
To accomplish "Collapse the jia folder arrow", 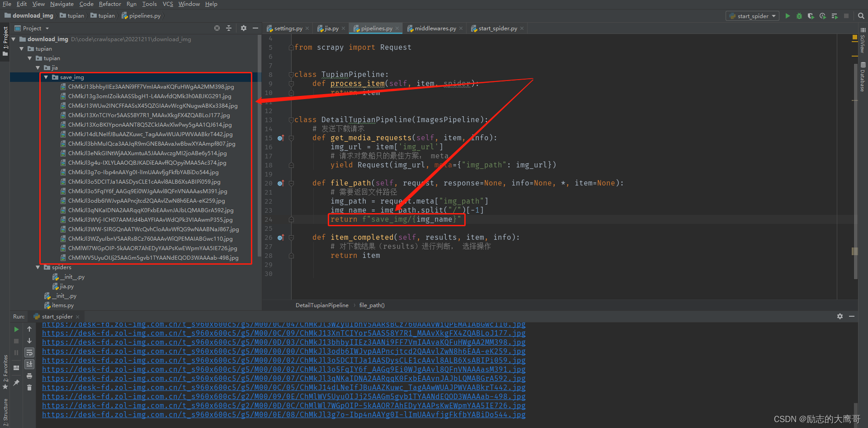I will point(38,68).
